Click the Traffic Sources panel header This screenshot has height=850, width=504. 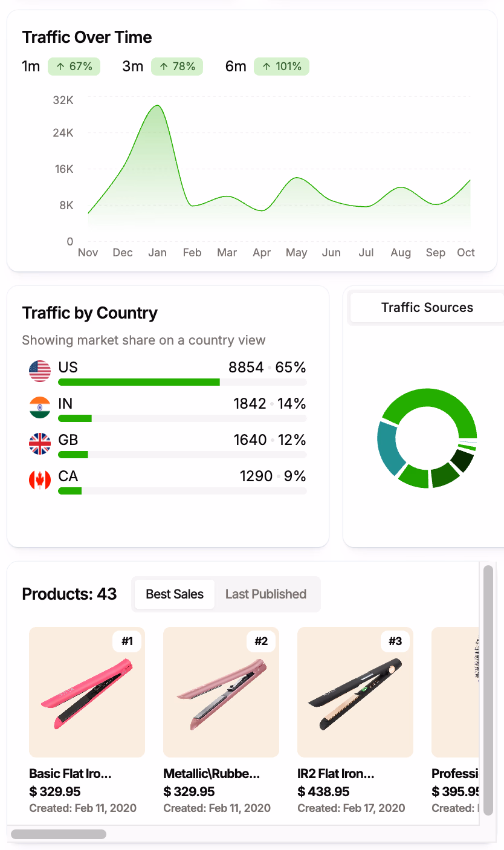click(x=427, y=307)
